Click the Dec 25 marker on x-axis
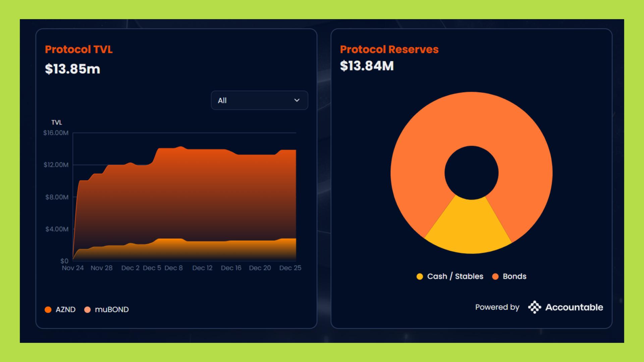Image resolution: width=644 pixels, height=362 pixels. point(290,268)
